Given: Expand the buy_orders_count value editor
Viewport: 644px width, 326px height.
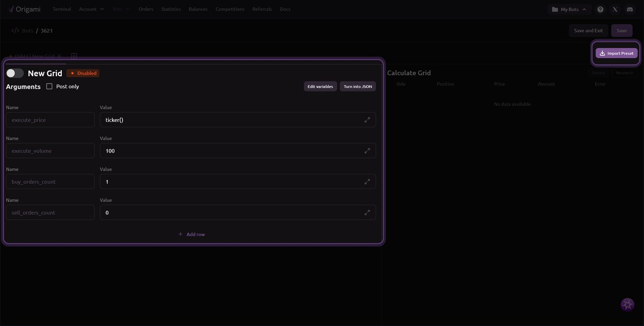Looking at the screenshot, I should pyautogui.click(x=367, y=182).
